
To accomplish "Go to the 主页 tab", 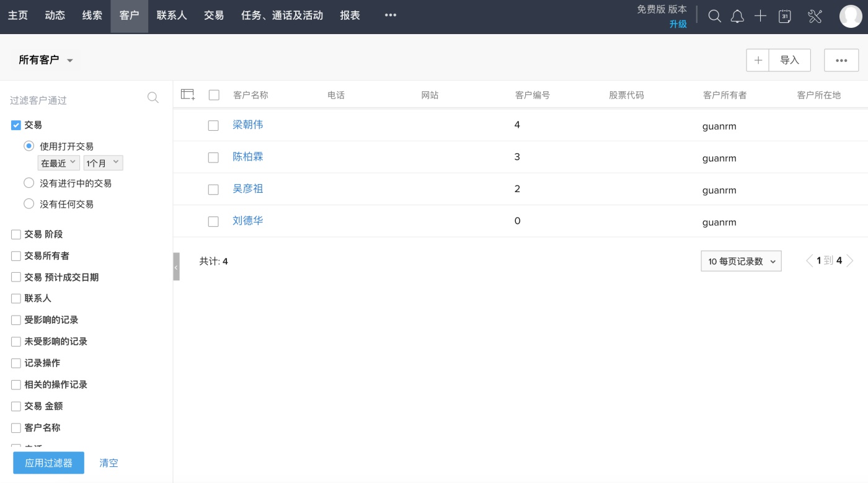I will (18, 16).
